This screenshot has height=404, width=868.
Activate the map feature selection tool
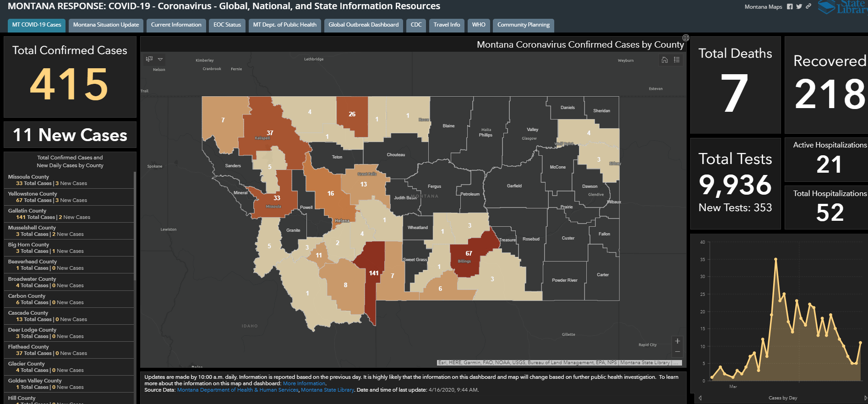[149, 59]
